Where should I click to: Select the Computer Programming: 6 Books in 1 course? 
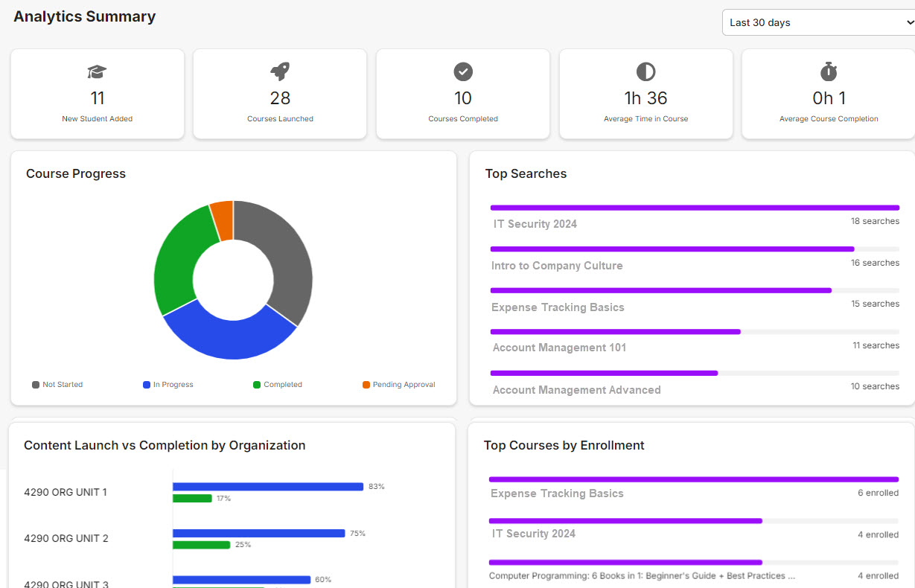point(642,575)
